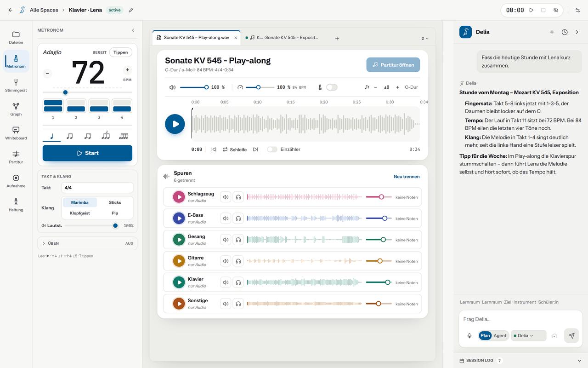Switch to Agent mode
The height and width of the screenshot is (368, 588).
point(500,336)
